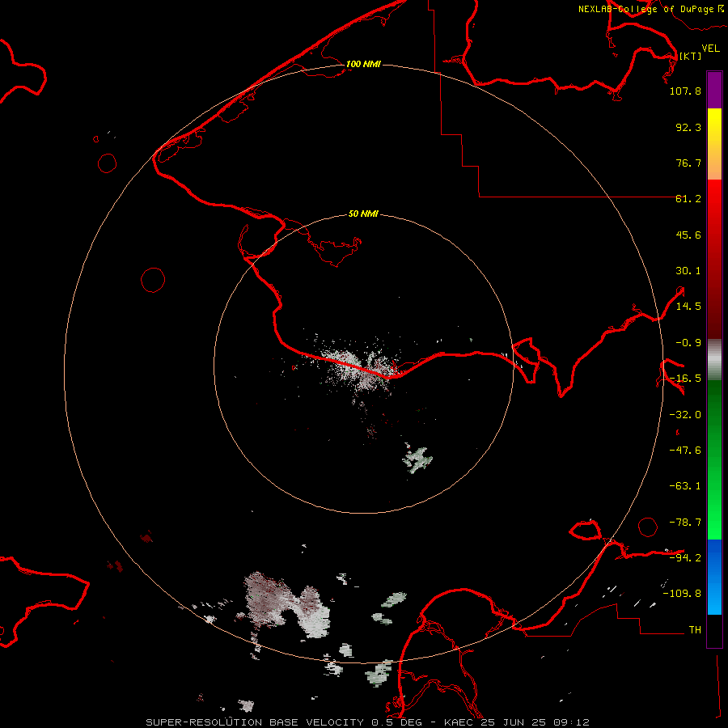Click the blue segment of the color bar
Viewport: 728px width, 728px height.
click(714, 577)
